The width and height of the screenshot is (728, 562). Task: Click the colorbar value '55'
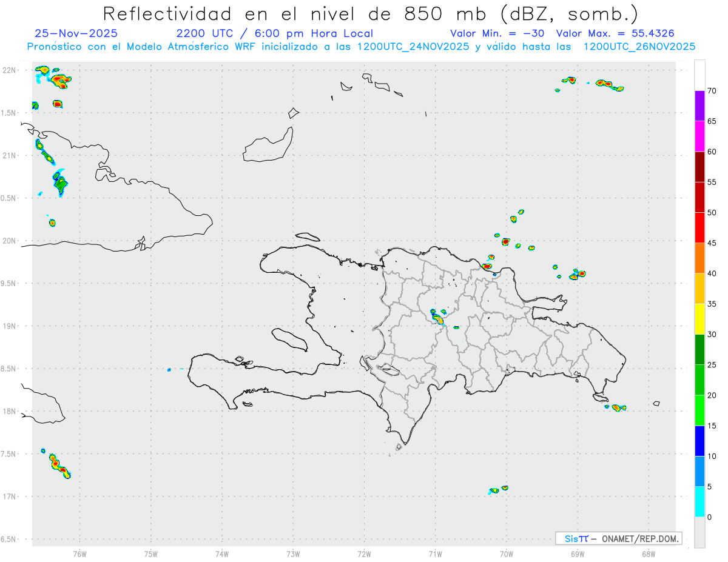(712, 182)
